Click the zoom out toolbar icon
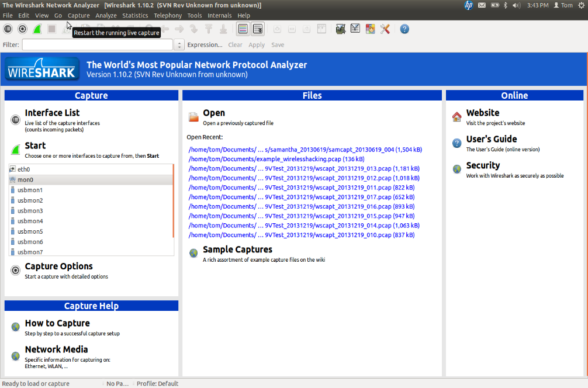The image size is (588, 388). point(292,29)
